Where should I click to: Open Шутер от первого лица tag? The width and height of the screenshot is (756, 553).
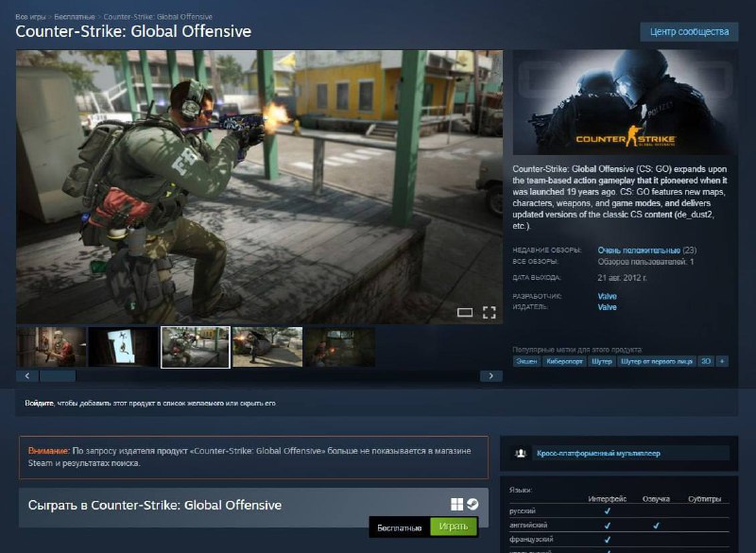click(x=656, y=361)
